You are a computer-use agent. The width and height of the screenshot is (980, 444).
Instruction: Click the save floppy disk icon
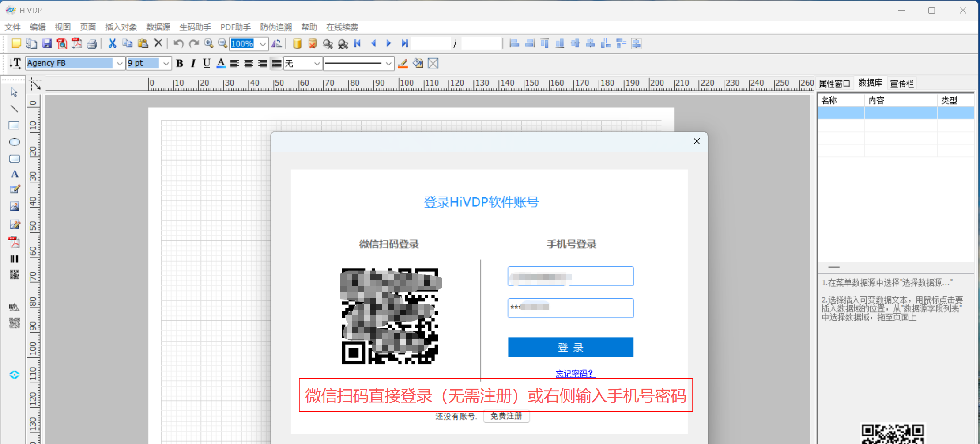pos(47,43)
